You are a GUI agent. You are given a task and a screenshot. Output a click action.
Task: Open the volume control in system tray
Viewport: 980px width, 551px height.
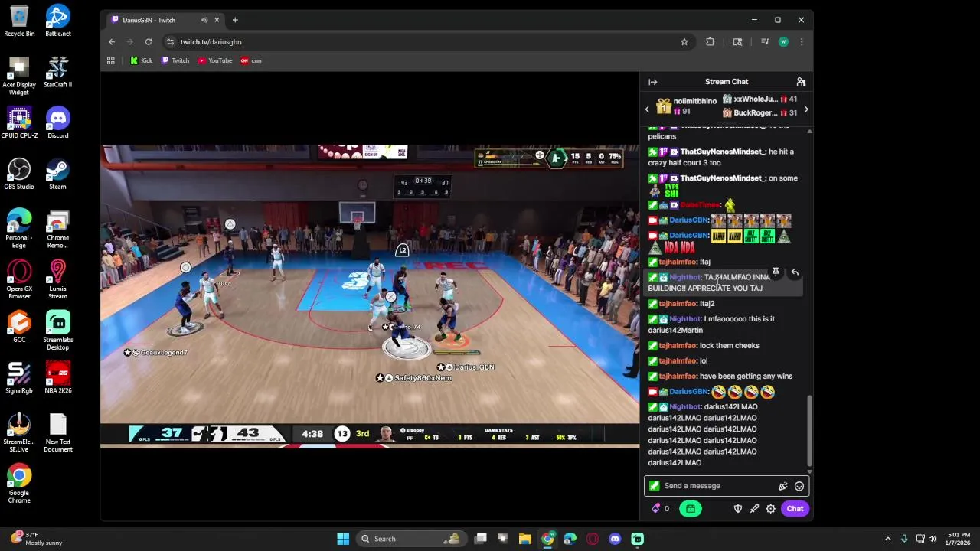coord(933,539)
